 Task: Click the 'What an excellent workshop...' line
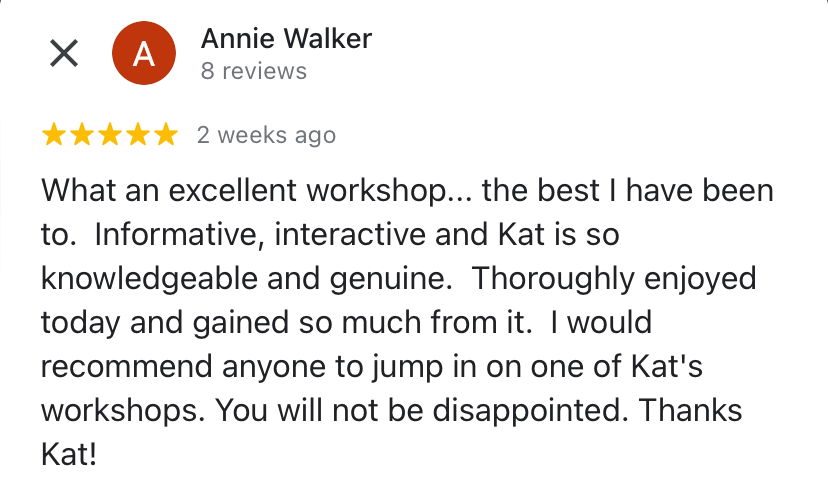pos(407,191)
